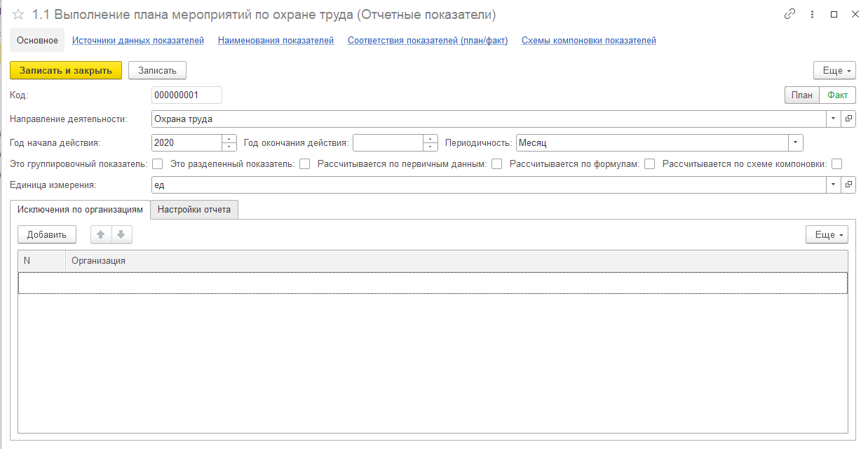This screenshot has width=868, height=449.
Task: Open the top Еще dropdown menu
Action: 834,71
